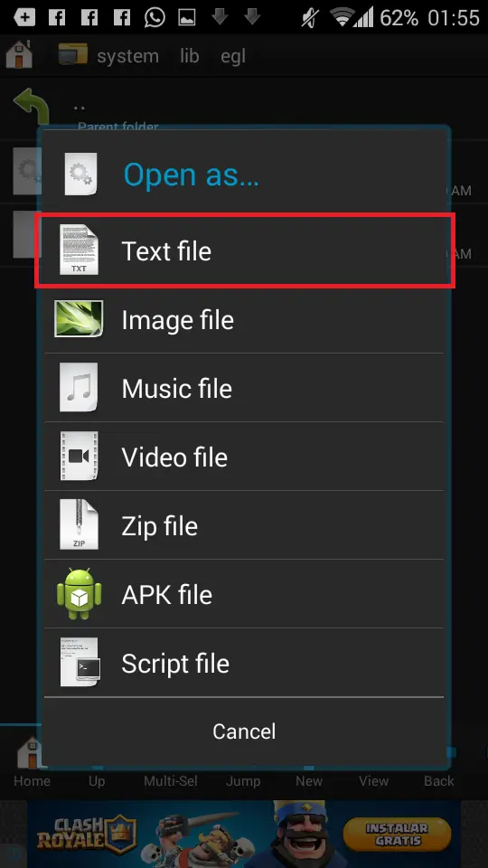Tap the green parent folder arrow
Image resolution: width=488 pixels, height=868 pixels.
point(31,107)
